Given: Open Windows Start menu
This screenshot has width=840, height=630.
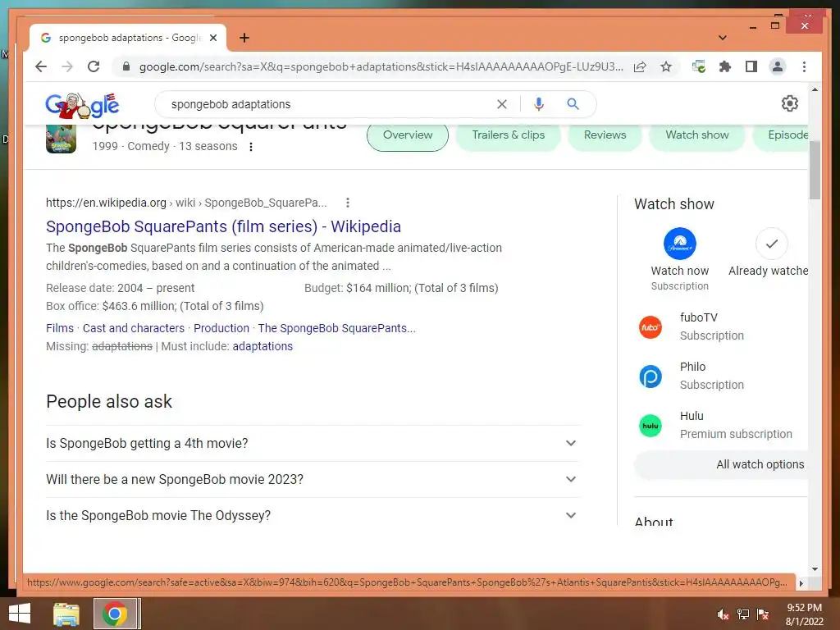Looking at the screenshot, I should (20, 614).
